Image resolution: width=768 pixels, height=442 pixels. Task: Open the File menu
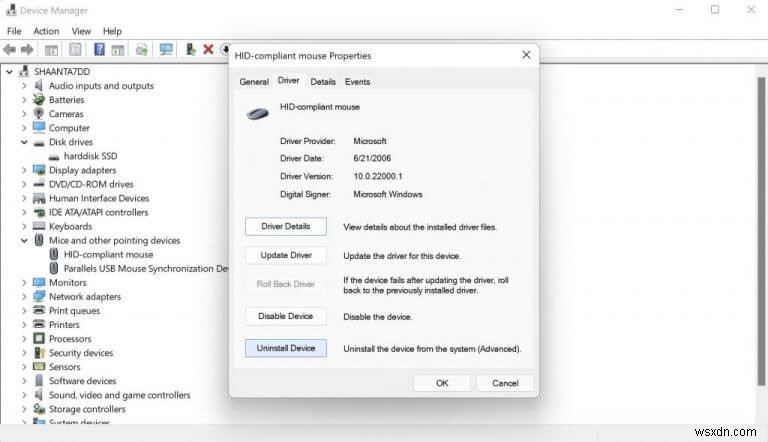pyautogui.click(x=14, y=31)
